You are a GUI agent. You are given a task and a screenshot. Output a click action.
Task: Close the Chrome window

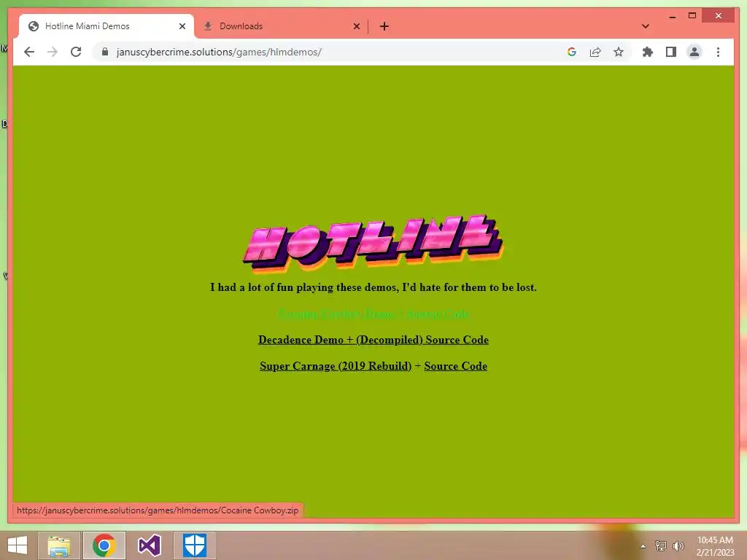pyautogui.click(x=719, y=16)
